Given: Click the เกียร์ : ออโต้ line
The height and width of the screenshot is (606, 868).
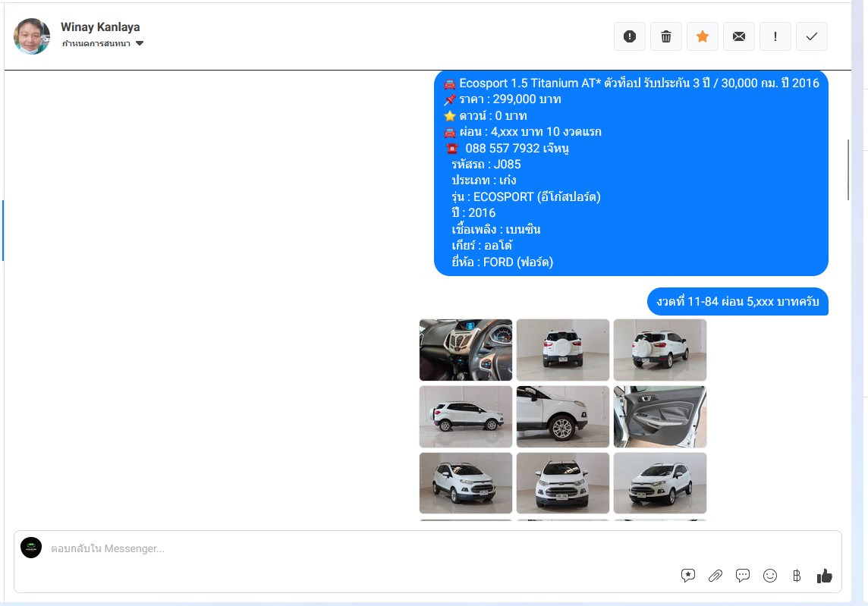Looking at the screenshot, I should click(x=482, y=245).
